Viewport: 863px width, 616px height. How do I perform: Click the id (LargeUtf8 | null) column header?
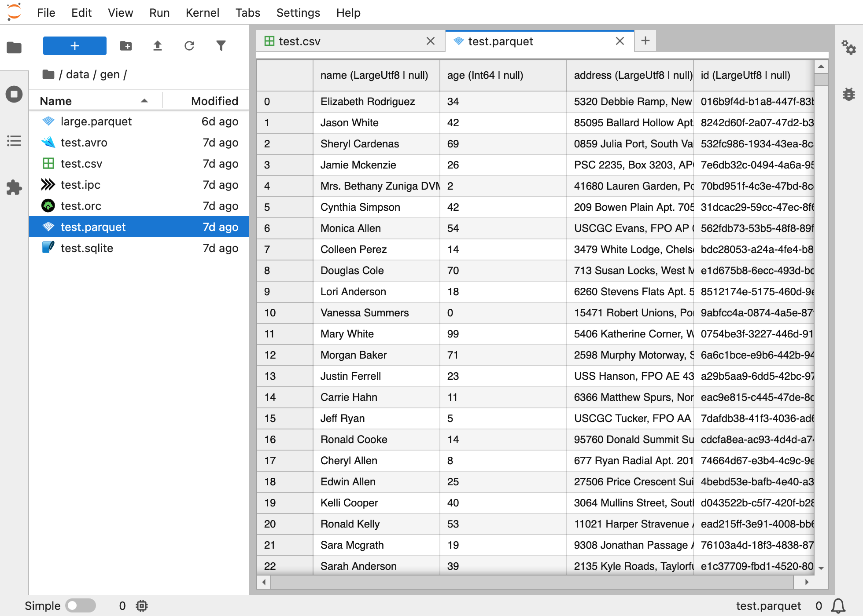(754, 75)
